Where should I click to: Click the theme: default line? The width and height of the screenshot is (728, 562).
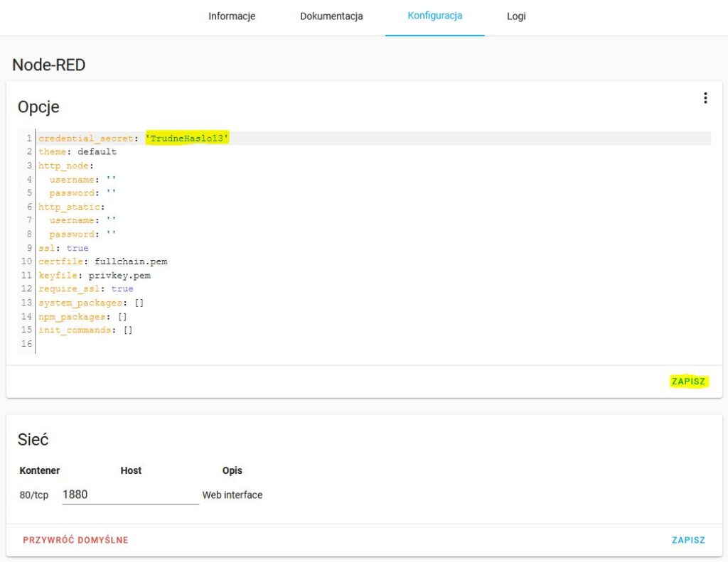click(78, 151)
